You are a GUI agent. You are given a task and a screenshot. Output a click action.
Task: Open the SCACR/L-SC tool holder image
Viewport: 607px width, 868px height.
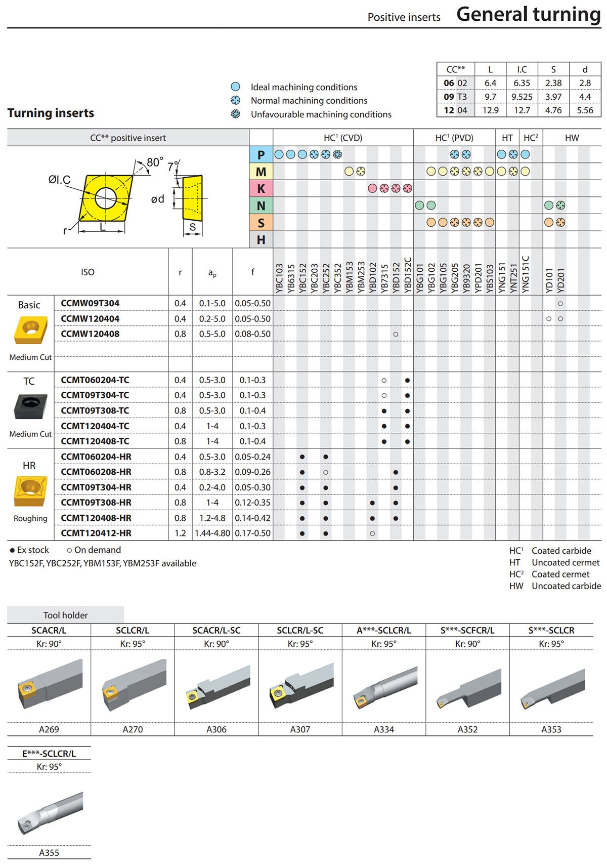(217, 687)
